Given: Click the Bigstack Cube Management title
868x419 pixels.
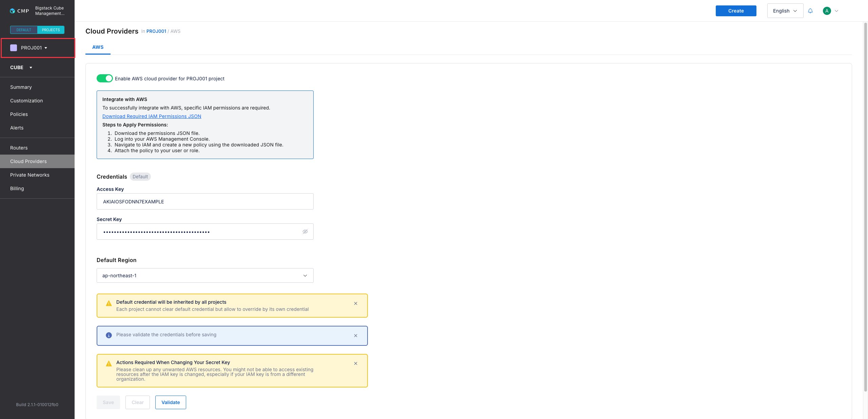Looking at the screenshot, I should pyautogui.click(x=50, y=11).
